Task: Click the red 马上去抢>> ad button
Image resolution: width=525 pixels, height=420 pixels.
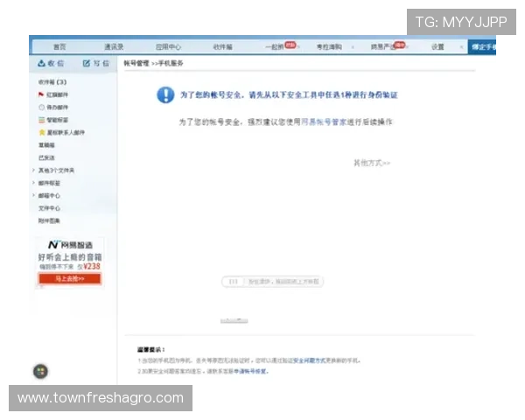Action: click(x=70, y=278)
